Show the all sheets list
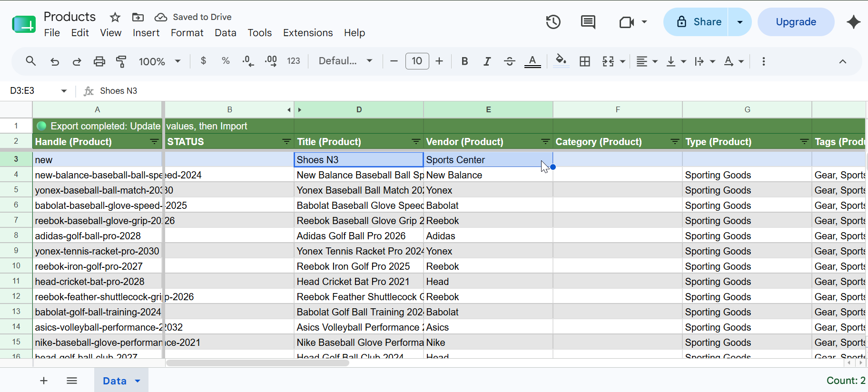This screenshot has height=392, width=868. 72,381
